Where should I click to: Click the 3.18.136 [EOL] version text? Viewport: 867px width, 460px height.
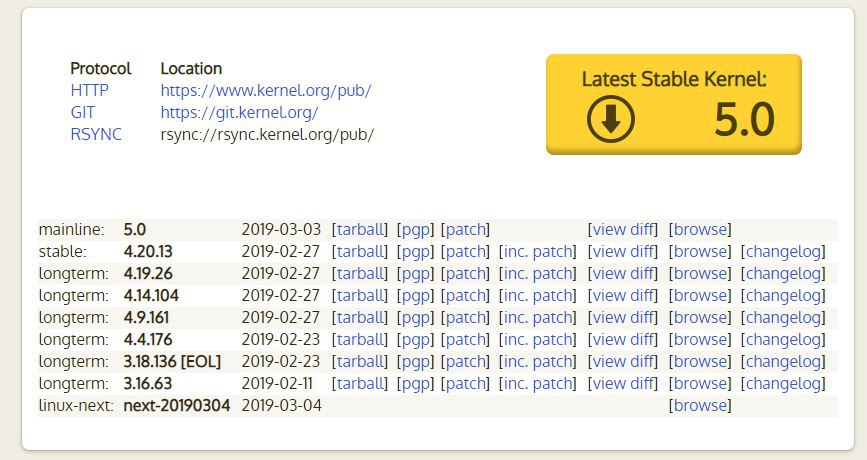(x=172, y=362)
